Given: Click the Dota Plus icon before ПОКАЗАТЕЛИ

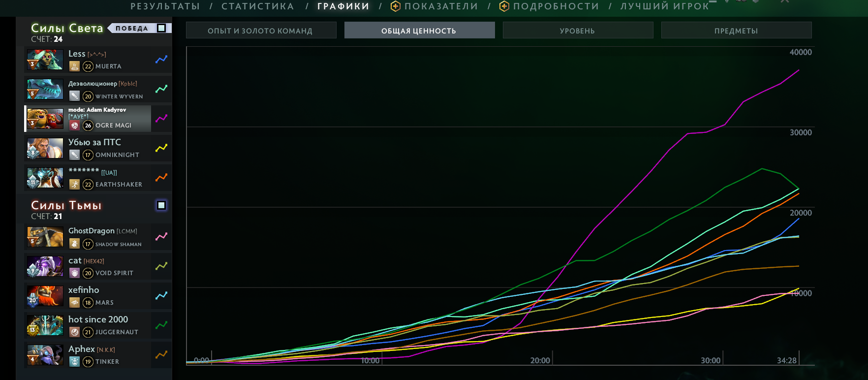Looking at the screenshot, I should coord(395,6).
